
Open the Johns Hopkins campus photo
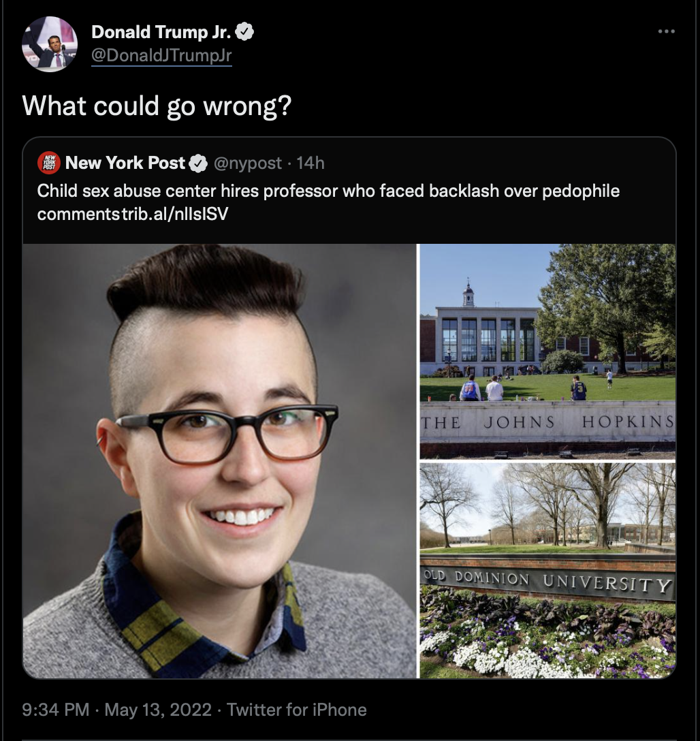pos(547,351)
